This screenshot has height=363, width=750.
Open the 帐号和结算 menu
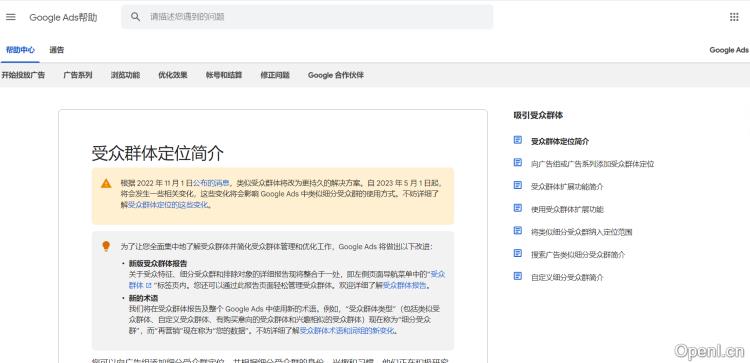click(x=224, y=75)
